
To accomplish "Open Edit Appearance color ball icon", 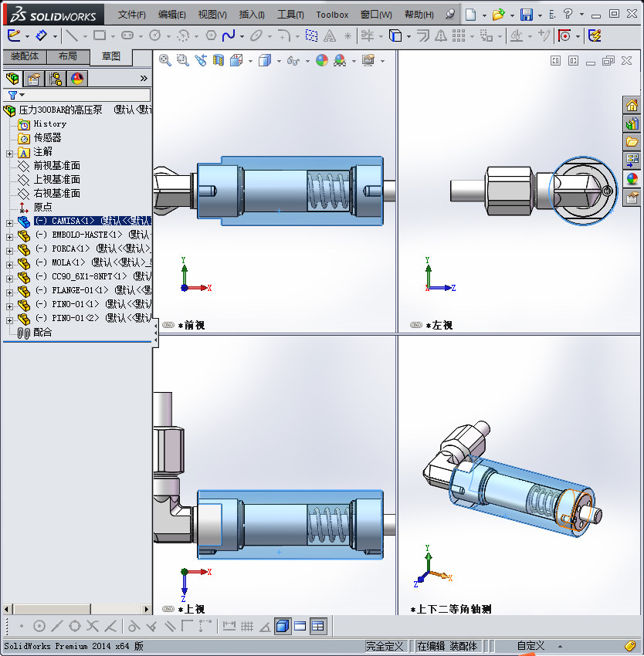I will [321, 61].
